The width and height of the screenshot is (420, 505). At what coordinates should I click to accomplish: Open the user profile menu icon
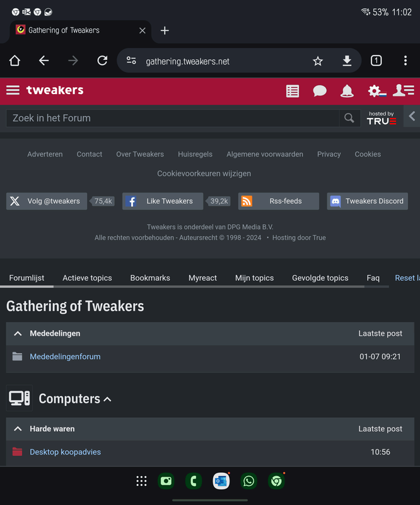click(403, 91)
